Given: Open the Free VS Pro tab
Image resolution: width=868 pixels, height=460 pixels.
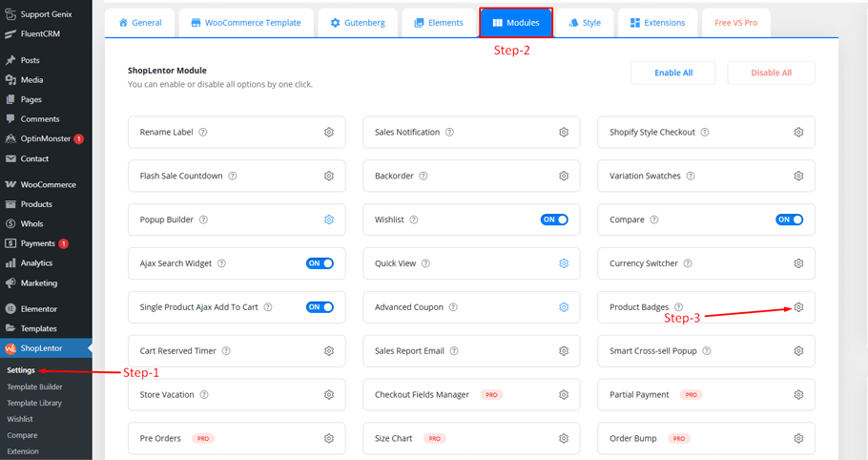Looking at the screenshot, I should tap(735, 23).
